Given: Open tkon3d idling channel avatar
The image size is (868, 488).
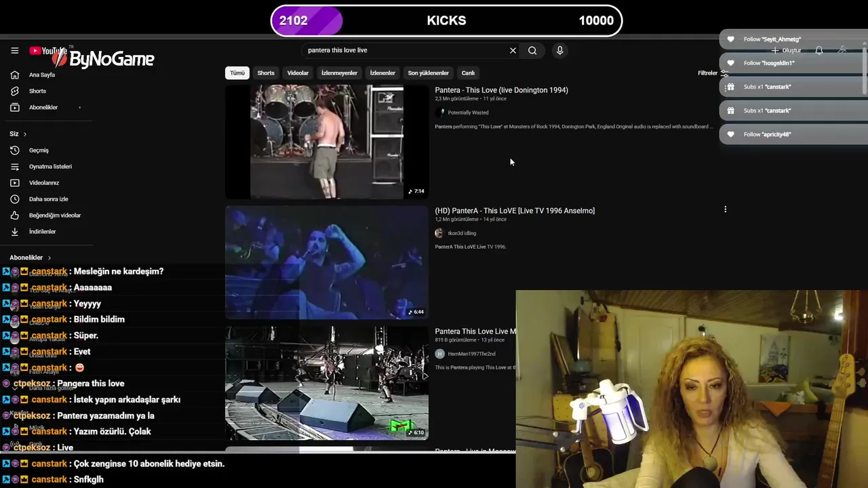Looking at the screenshot, I should (x=439, y=233).
